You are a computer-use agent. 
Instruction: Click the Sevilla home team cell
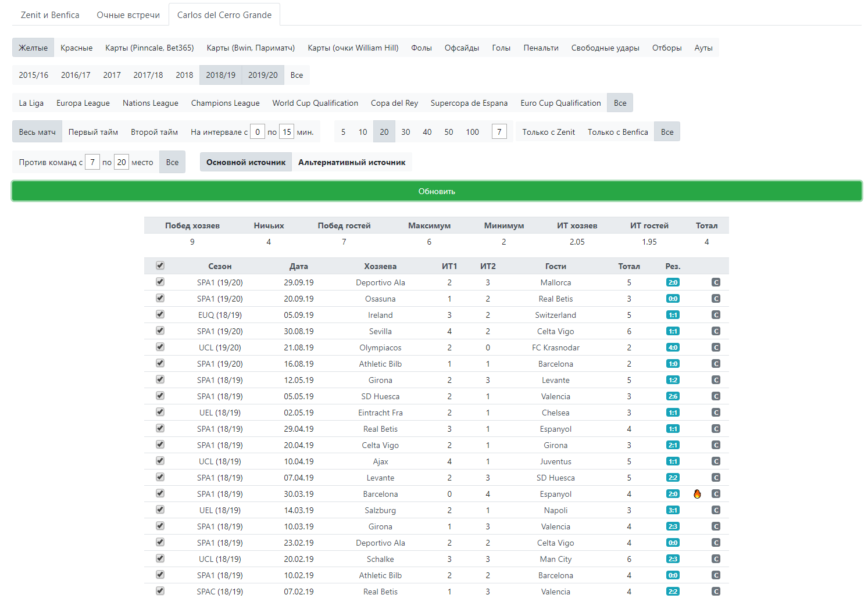tap(380, 331)
